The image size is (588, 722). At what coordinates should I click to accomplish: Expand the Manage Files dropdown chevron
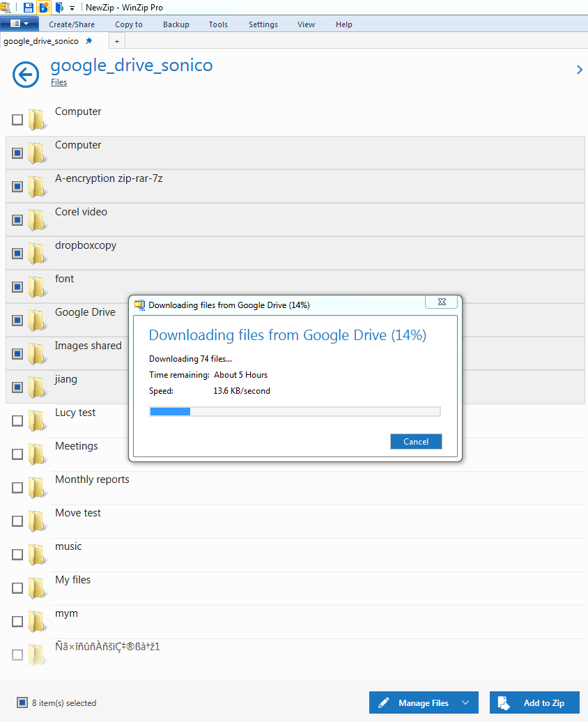465,702
